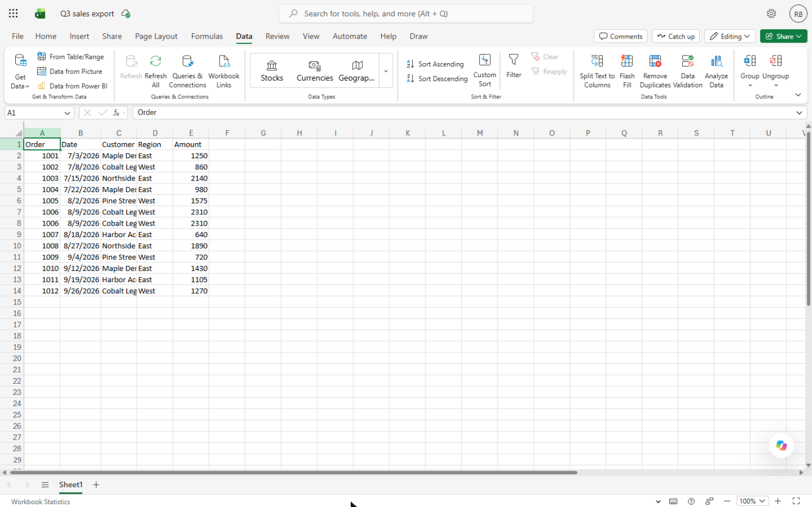Viewport: 812px width, 507px height.
Task: Toggle the Filter funnel
Action: (x=514, y=66)
